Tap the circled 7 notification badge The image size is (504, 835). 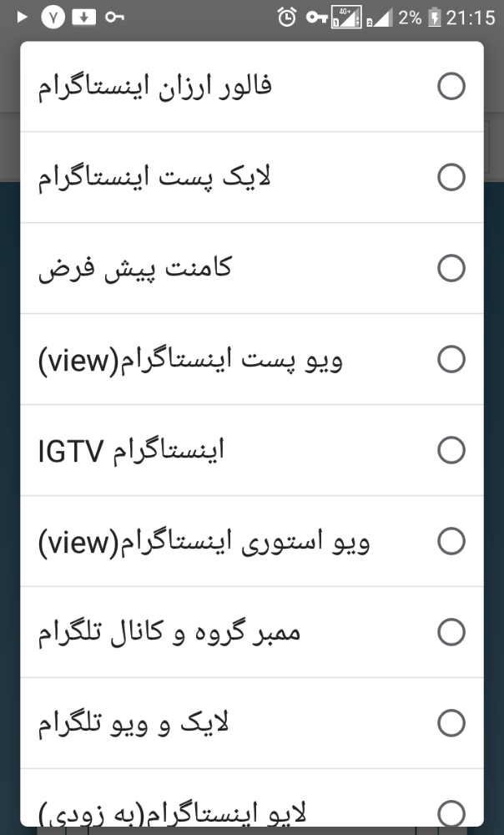click(x=53, y=17)
